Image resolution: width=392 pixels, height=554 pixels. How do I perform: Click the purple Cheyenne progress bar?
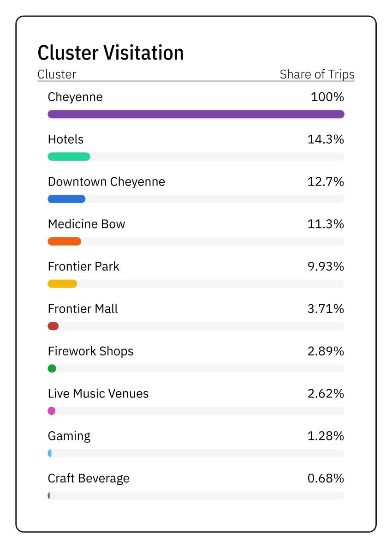click(196, 114)
